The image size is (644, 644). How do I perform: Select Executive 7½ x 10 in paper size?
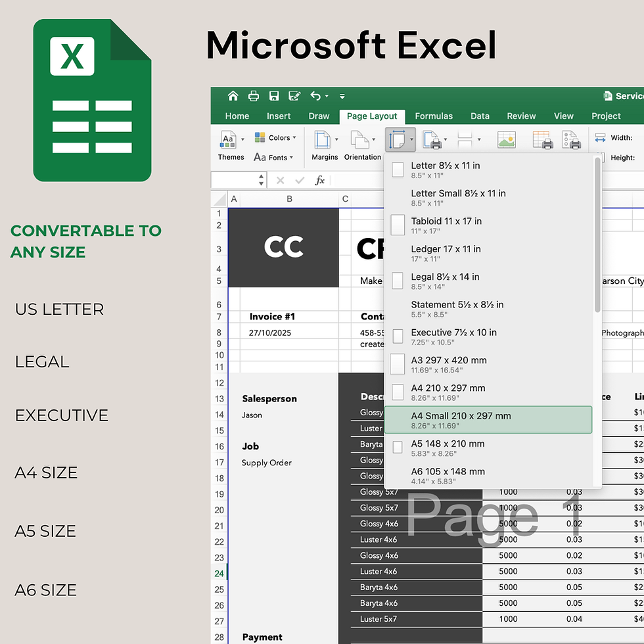coord(488,336)
